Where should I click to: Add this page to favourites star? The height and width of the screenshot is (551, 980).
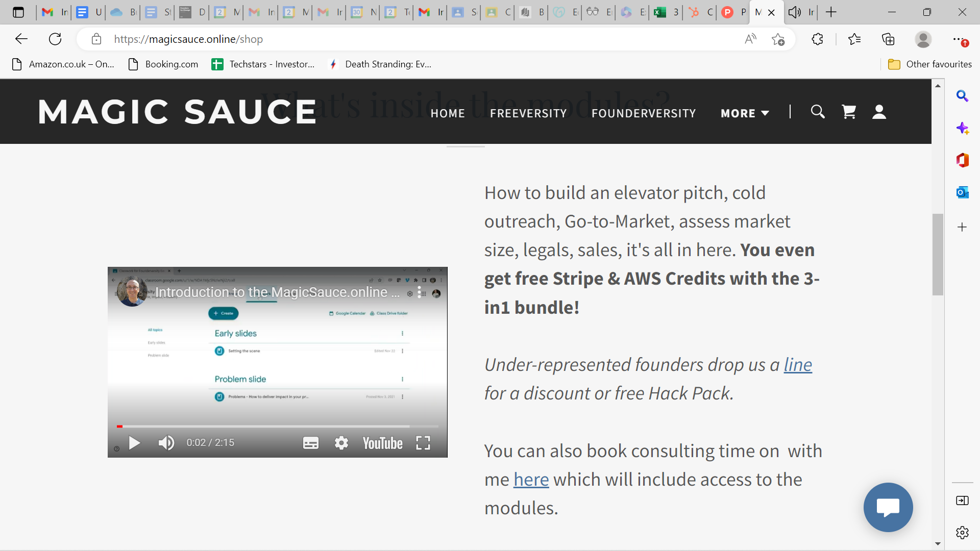778,39
